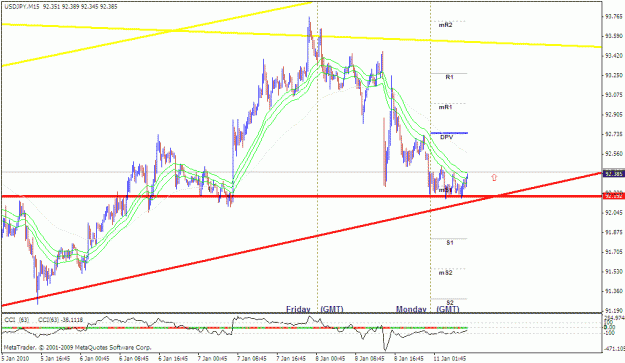
Task: Click the 92.045 price axis value
Action: pos(614,213)
